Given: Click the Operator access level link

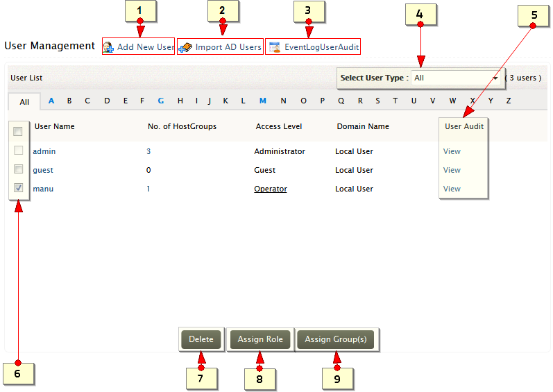Looking at the screenshot, I should click(271, 189).
